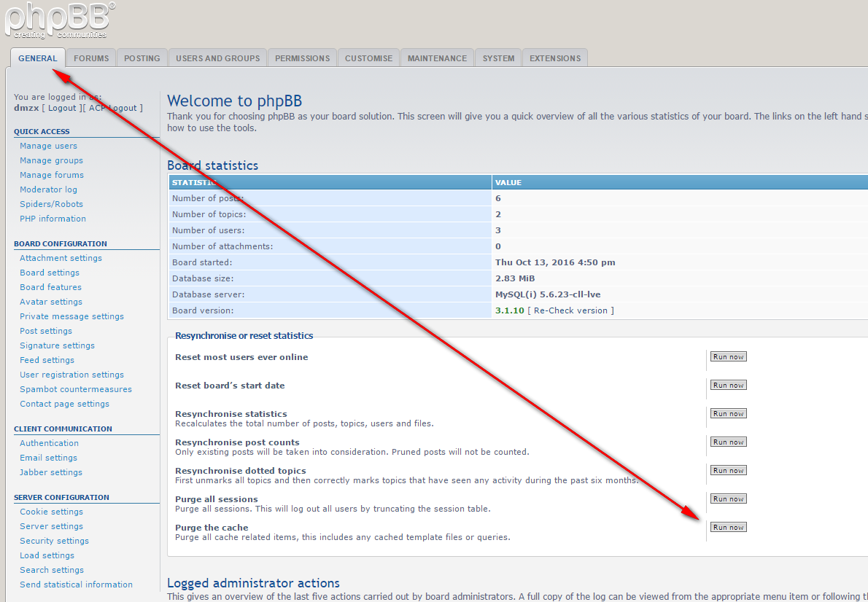Run now for Purge the cache

(x=728, y=528)
